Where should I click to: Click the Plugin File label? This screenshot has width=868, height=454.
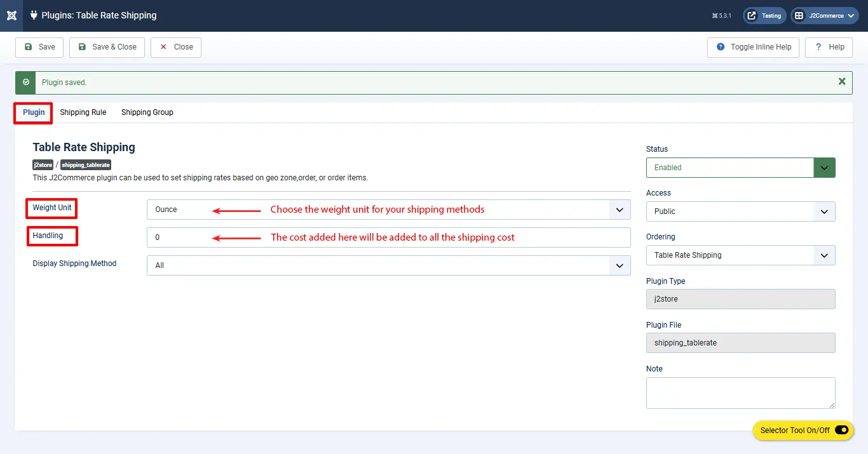pyautogui.click(x=664, y=325)
